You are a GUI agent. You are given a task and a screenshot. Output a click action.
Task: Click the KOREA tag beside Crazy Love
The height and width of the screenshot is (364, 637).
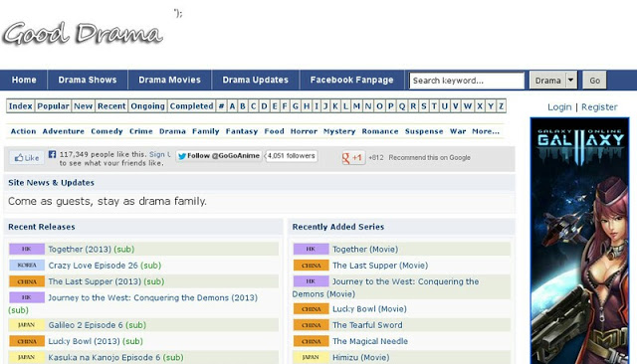(x=27, y=265)
